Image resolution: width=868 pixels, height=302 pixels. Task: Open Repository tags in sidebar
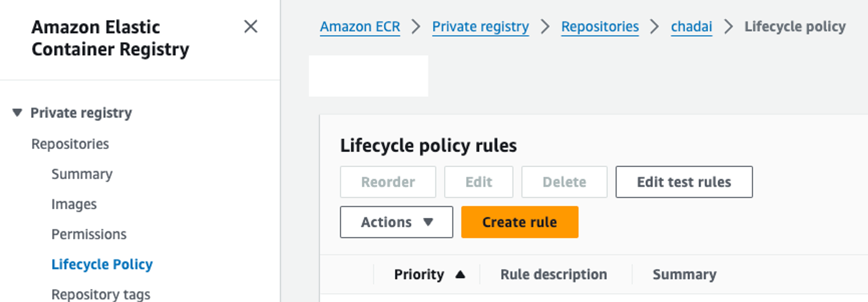[100, 294]
